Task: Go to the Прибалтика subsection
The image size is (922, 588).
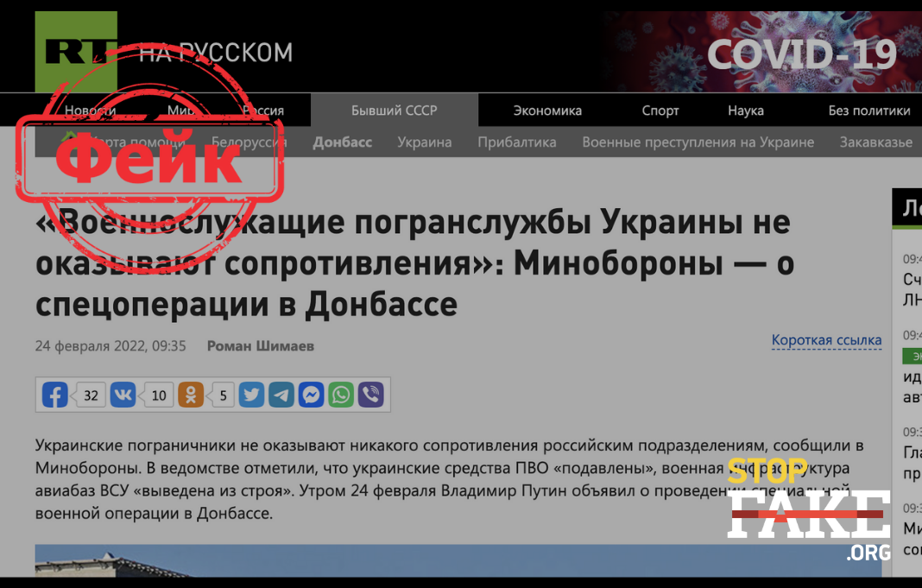Action: (x=517, y=142)
